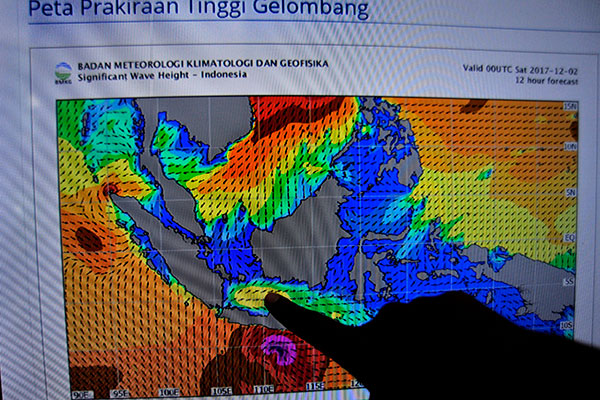Click the 10N latitude label
600x400 pixels.
click(570, 147)
